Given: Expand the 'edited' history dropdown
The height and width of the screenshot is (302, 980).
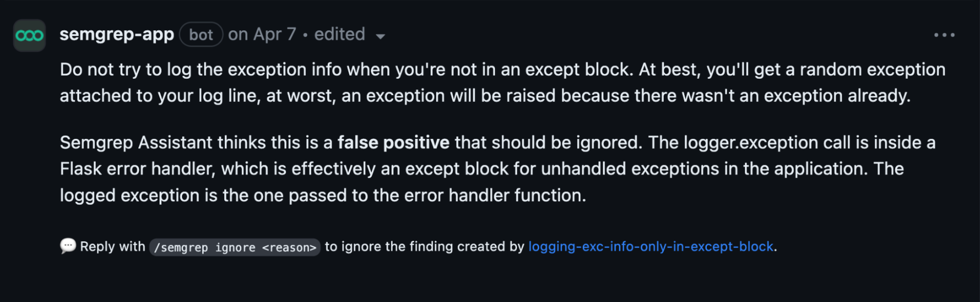Looking at the screenshot, I should 340,34.
